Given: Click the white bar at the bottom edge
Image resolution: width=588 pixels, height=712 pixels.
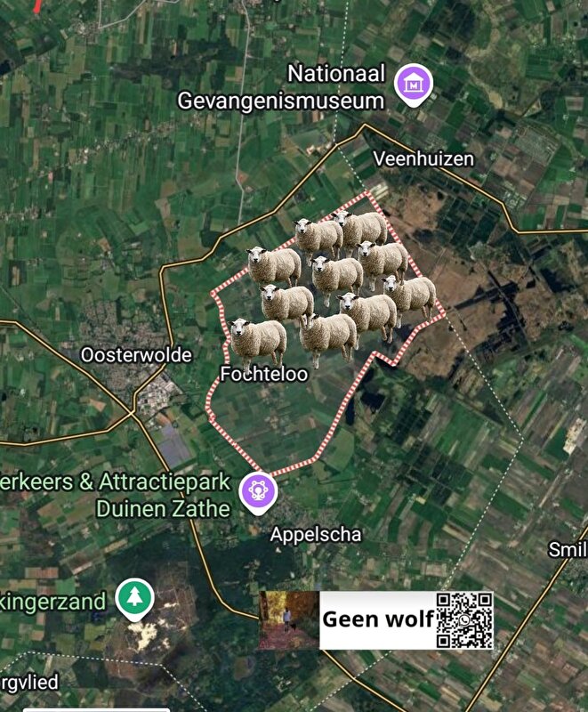Looking at the screenshot, I should [96, 709].
